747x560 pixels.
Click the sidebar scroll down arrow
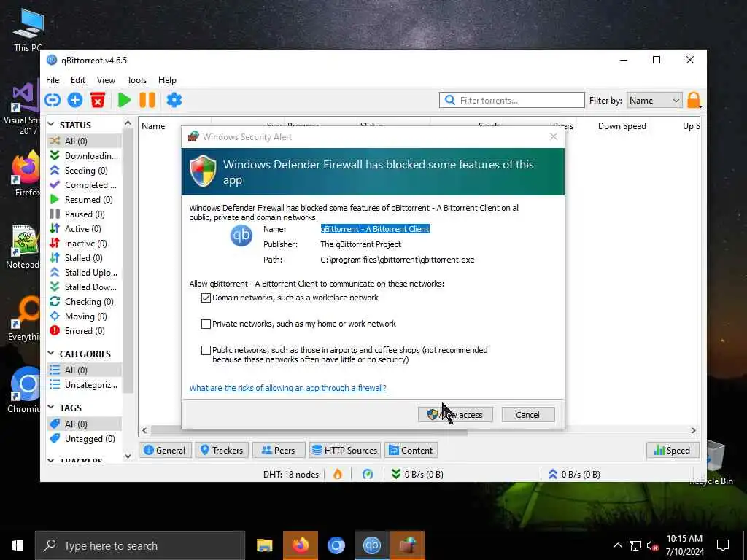[x=128, y=456]
